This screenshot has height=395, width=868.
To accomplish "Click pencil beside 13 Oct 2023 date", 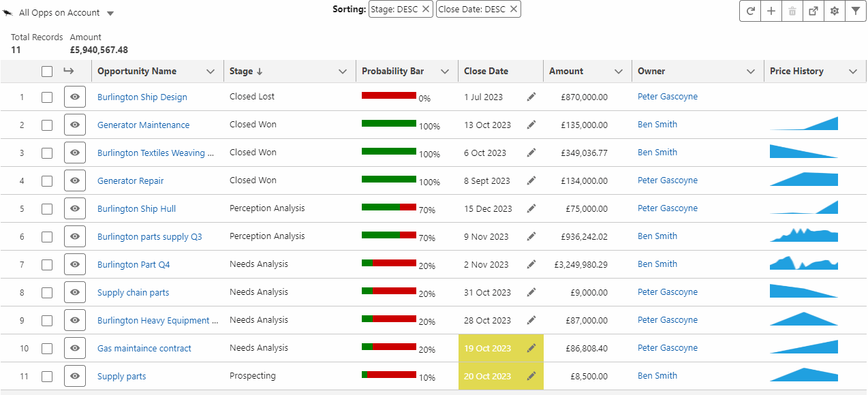I will click(531, 125).
